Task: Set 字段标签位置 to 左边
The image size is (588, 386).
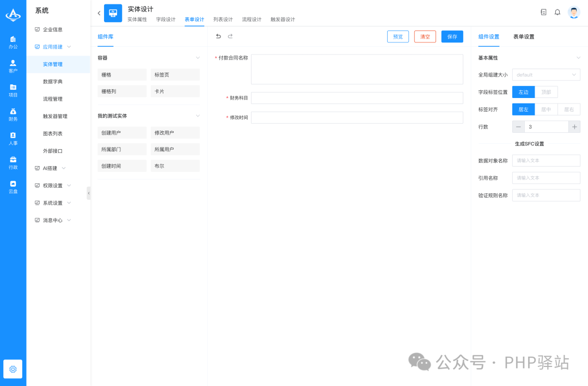Action: tap(524, 92)
